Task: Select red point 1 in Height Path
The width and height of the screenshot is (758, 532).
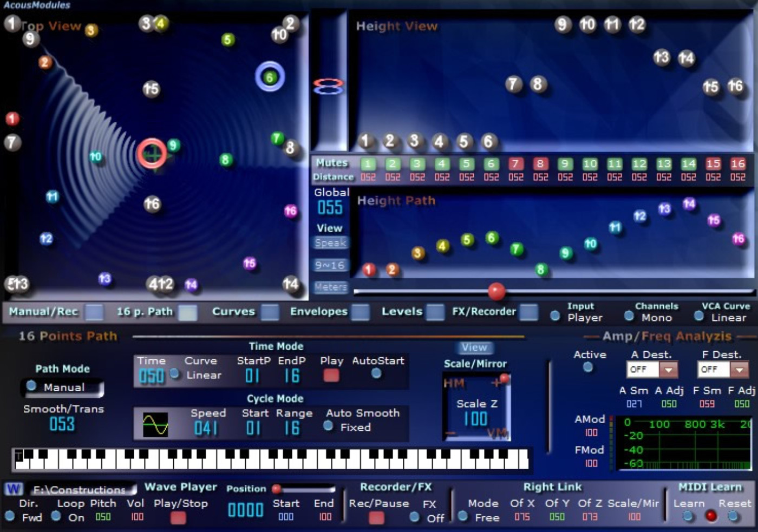Action: tap(369, 270)
